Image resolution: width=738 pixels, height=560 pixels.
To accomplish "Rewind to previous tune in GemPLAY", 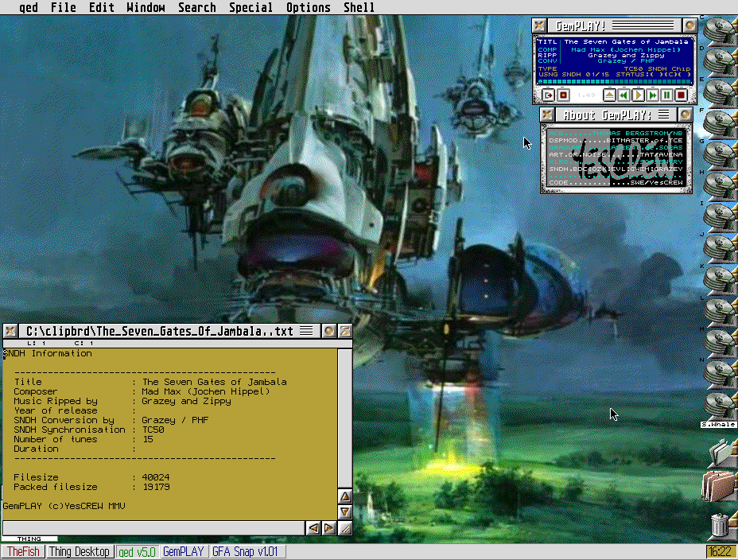I will (x=623, y=95).
